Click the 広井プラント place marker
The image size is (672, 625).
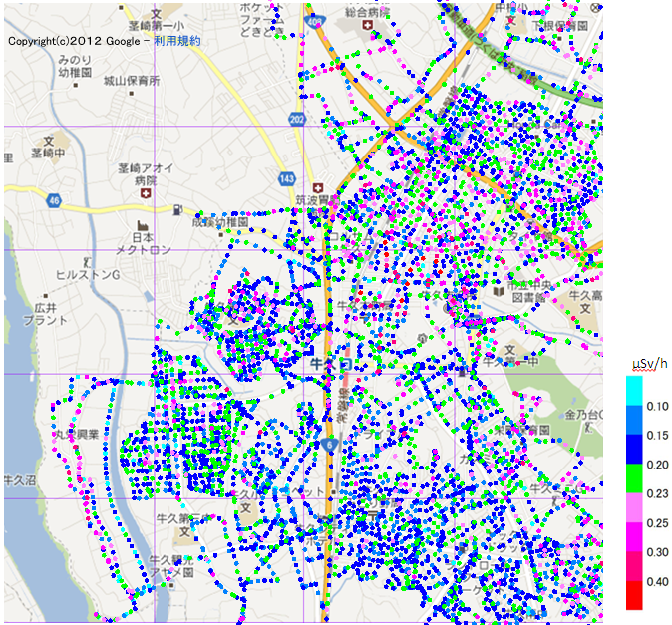click(46, 296)
